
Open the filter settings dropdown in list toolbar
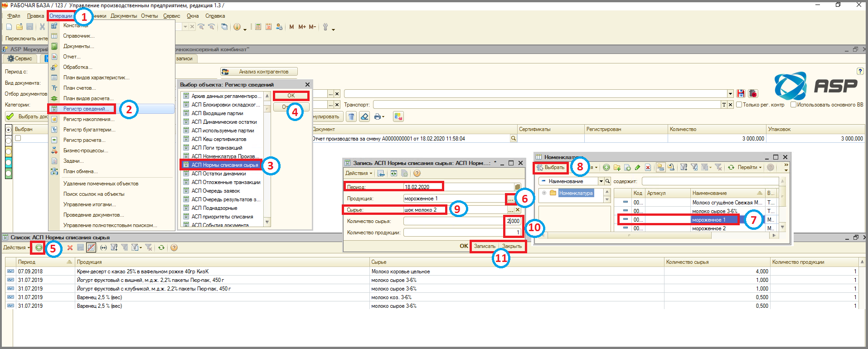click(136, 247)
